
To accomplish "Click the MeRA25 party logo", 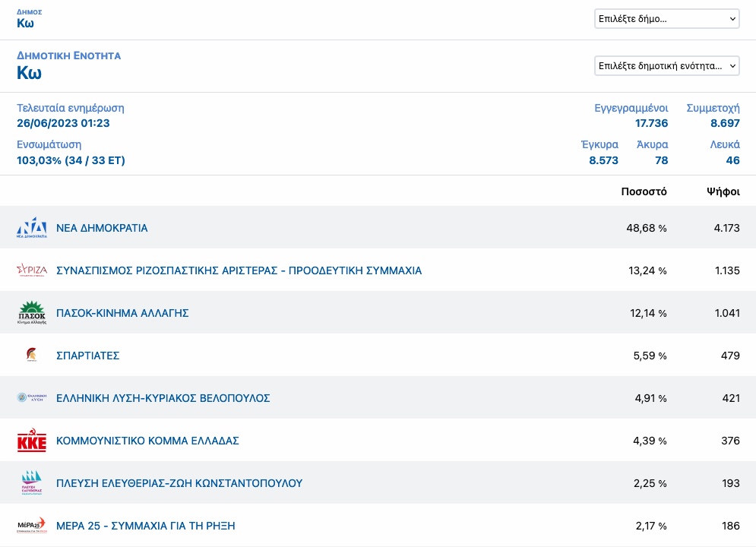I will tap(32, 525).
